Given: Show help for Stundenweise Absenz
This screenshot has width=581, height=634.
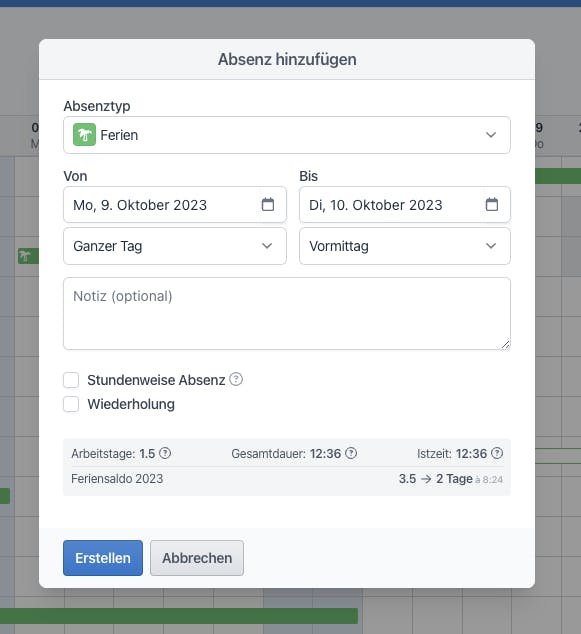Looking at the screenshot, I should click(236, 379).
